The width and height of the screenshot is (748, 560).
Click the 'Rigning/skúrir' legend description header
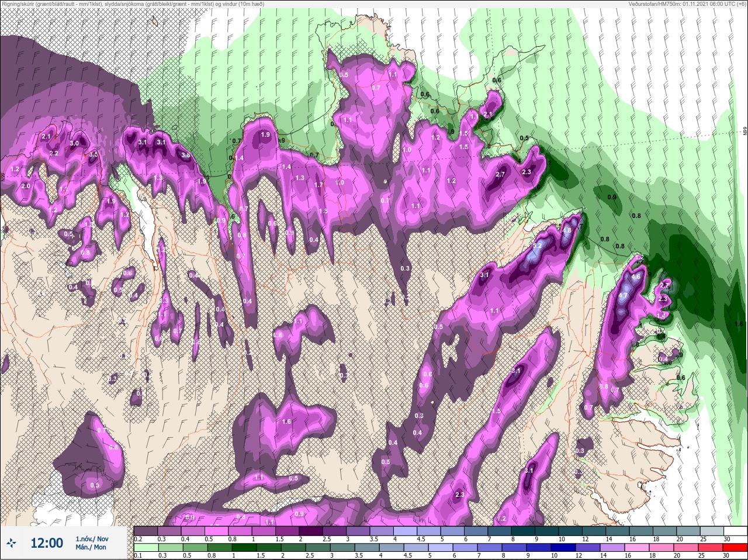[132, 4]
